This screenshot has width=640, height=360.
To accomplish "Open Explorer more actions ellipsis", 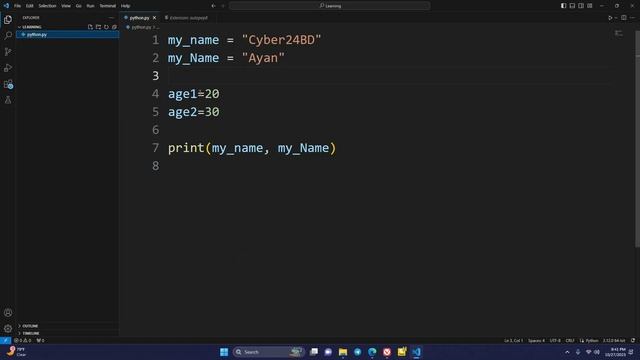I will pyautogui.click(x=111, y=18).
